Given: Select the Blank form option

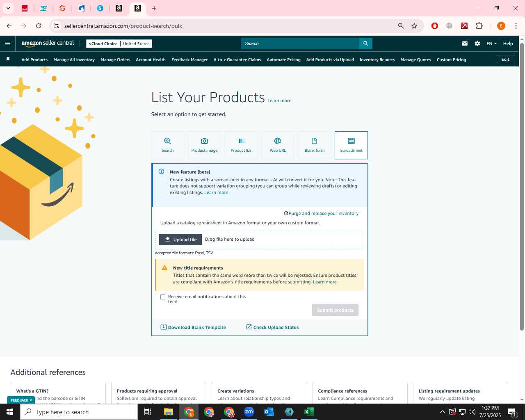Looking at the screenshot, I should tap(315, 145).
